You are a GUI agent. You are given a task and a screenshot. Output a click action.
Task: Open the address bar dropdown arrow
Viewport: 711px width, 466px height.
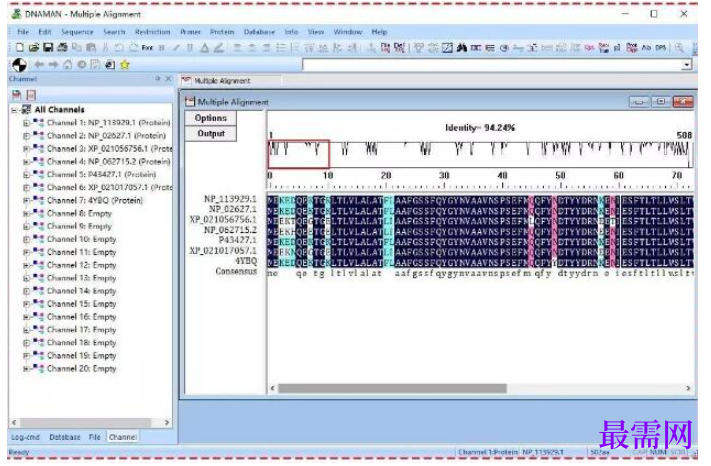pos(687,65)
